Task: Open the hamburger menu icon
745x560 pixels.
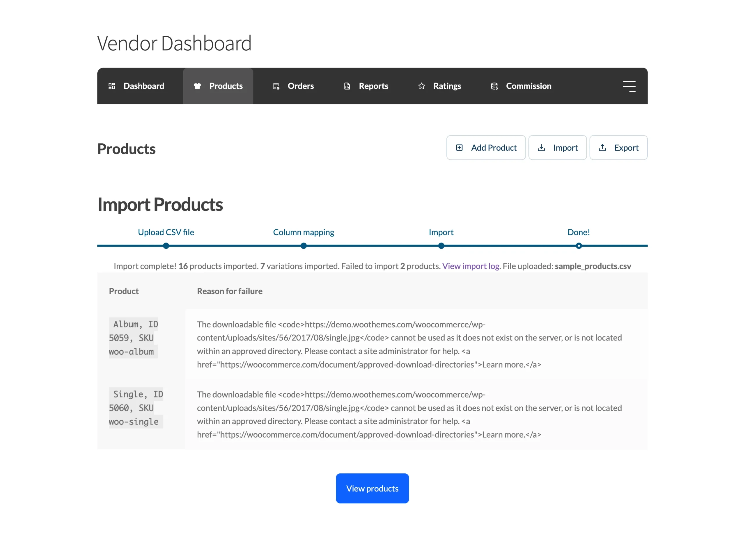Action: [629, 86]
